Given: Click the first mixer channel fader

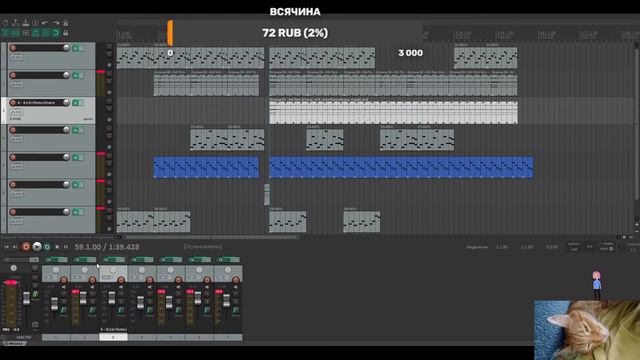Looking at the screenshot, I should (54, 304).
